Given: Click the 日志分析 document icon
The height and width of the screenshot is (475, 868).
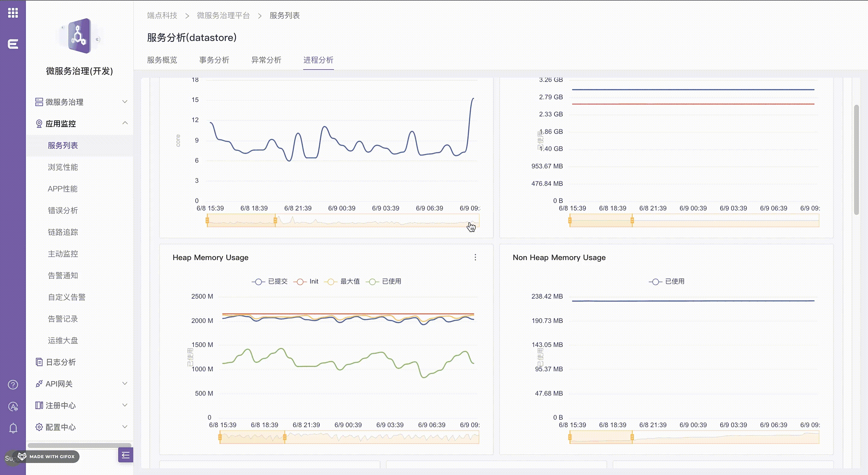Looking at the screenshot, I should [x=39, y=362].
